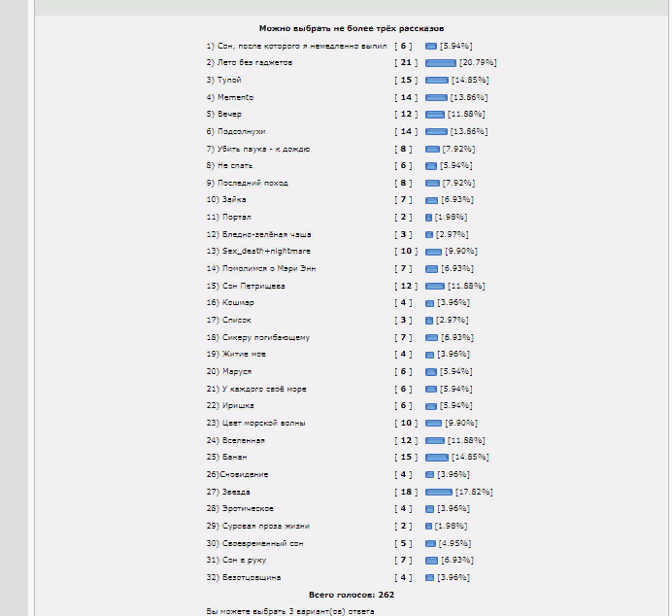Click the vote count for "Тупой"

click(407, 81)
